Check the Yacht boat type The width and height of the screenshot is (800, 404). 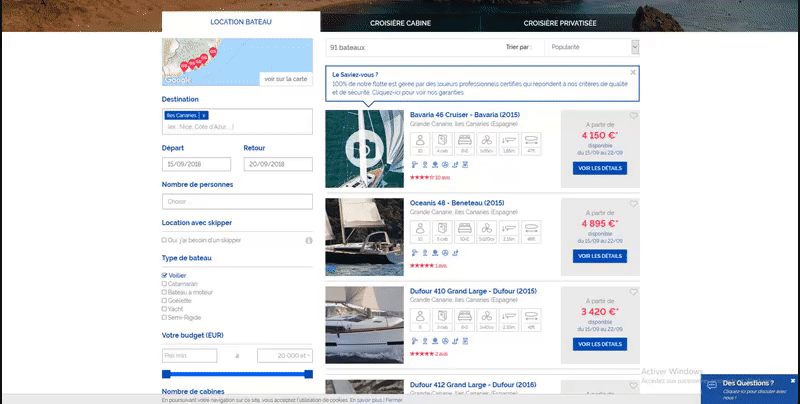[x=164, y=309]
